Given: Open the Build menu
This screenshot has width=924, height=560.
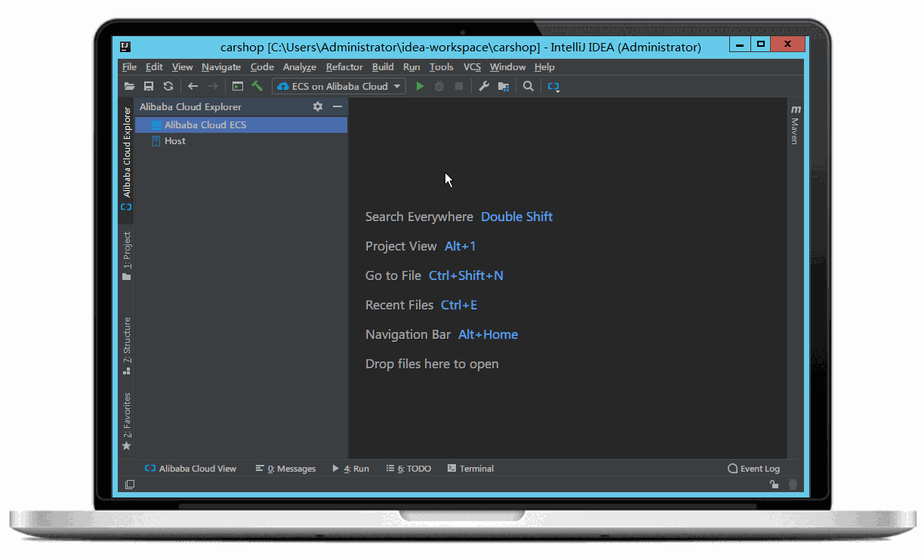Looking at the screenshot, I should (383, 67).
